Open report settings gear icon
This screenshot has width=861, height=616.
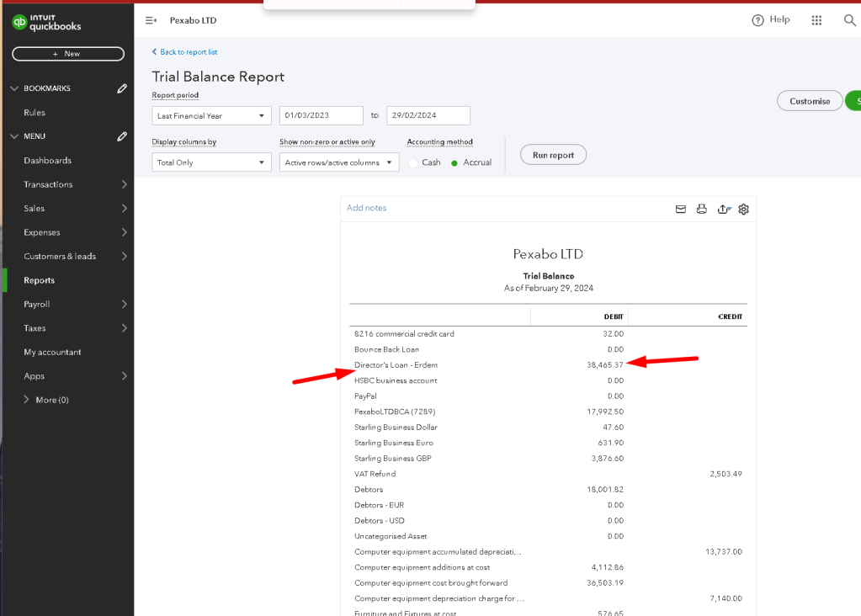(x=743, y=210)
